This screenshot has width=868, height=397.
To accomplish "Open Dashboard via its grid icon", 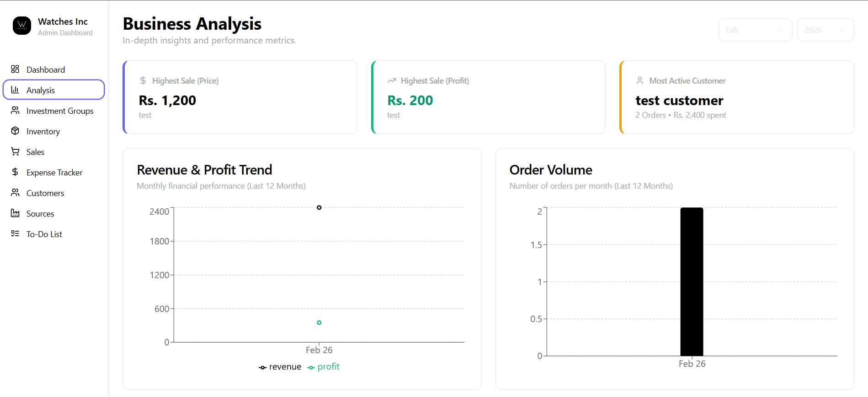I will (x=15, y=69).
